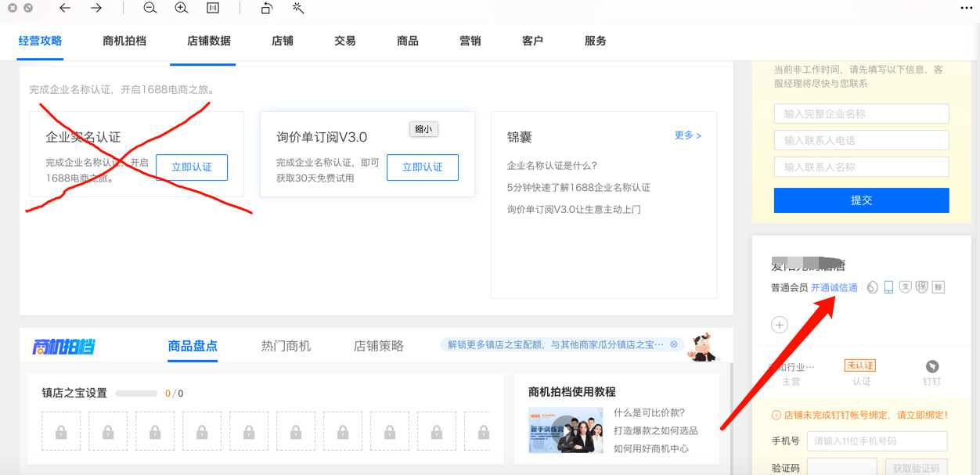Click the 钉钉 DingTalk icon
The width and height of the screenshot is (980, 475).
point(931,365)
